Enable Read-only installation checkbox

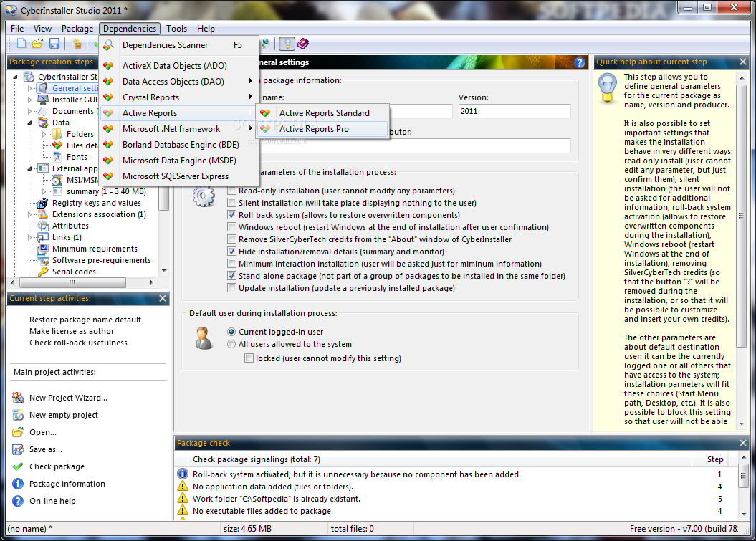tap(232, 191)
